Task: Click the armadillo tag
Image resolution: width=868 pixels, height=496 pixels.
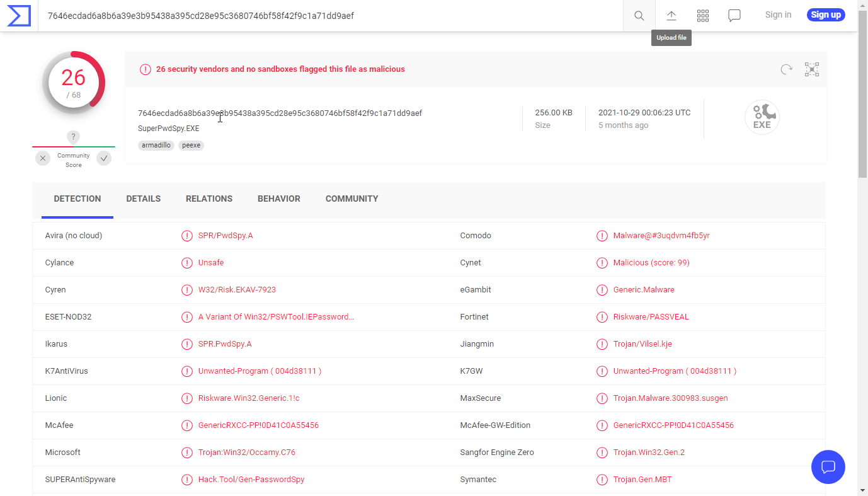Action: (156, 145)
